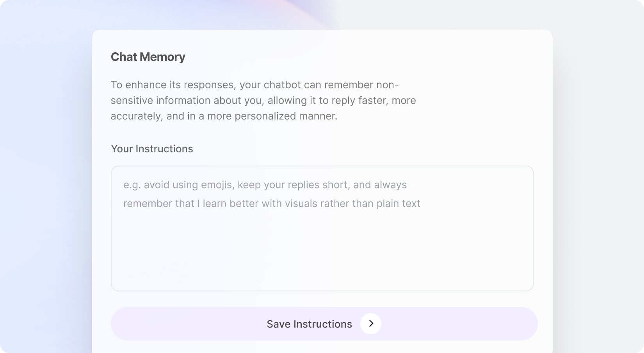Click the word "Memory" in the title

pos(162,57)
